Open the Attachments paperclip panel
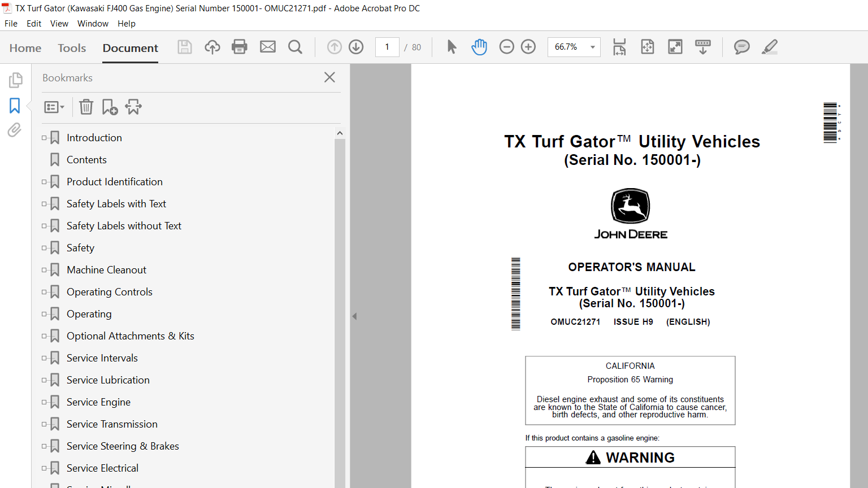The width and height of the screenshot is (868, 488). click(15, 130)
